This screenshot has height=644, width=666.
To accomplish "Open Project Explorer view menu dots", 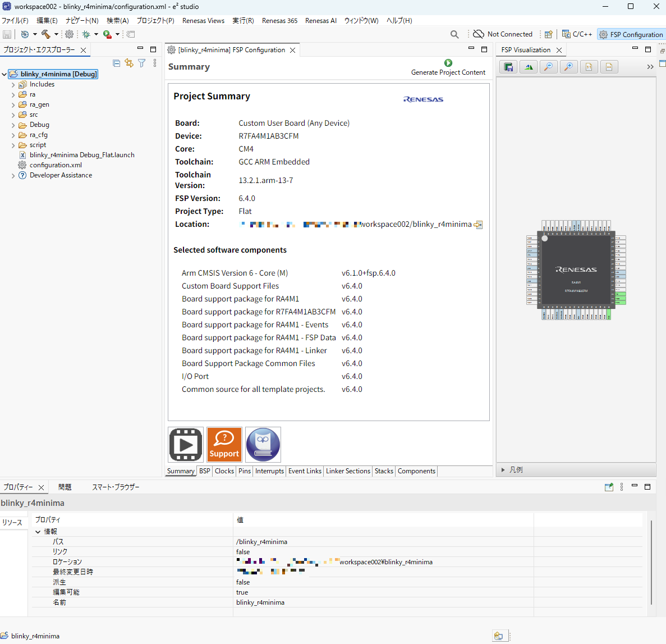I will (155, 63).
